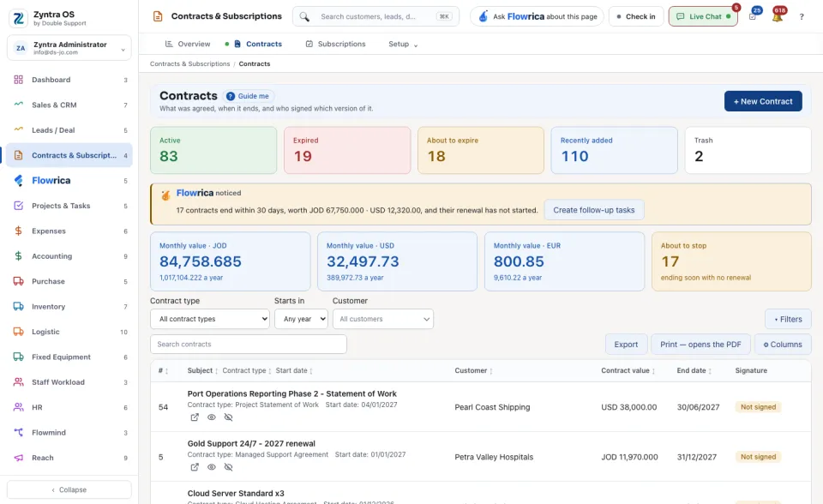
Task: Go to Inventory in the sidebar
Action: click(x=69, y=307)
